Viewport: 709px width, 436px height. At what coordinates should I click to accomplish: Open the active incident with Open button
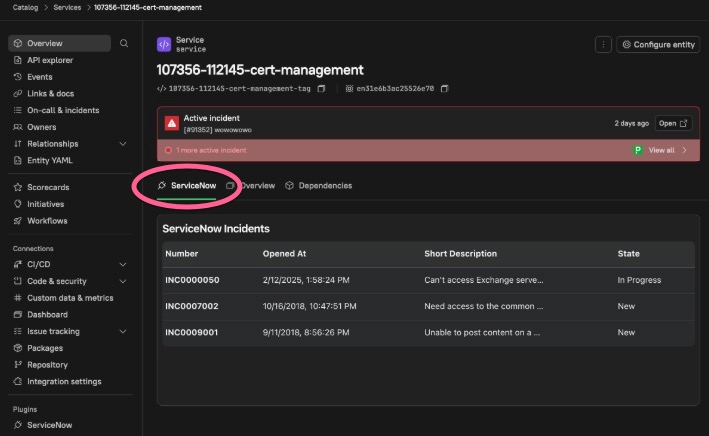coord(673,123)
